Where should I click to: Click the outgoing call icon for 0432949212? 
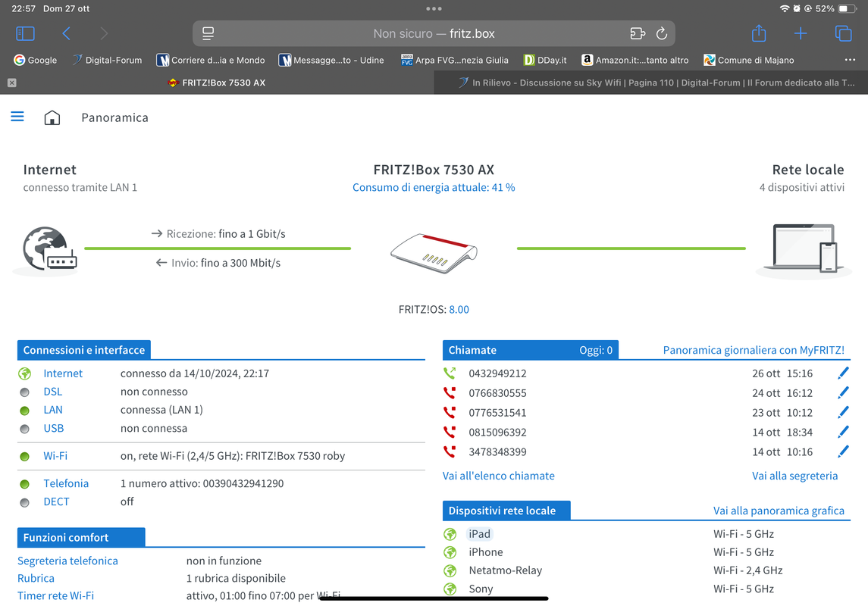coord(450,373)
